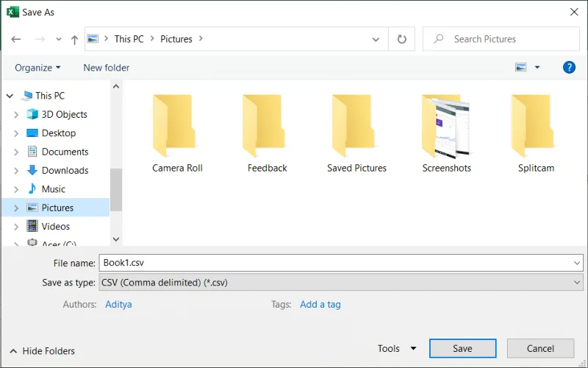Expand the Desktop tree node
The width and height of the screenshot is (588, 368).
(x=16, y=133)
